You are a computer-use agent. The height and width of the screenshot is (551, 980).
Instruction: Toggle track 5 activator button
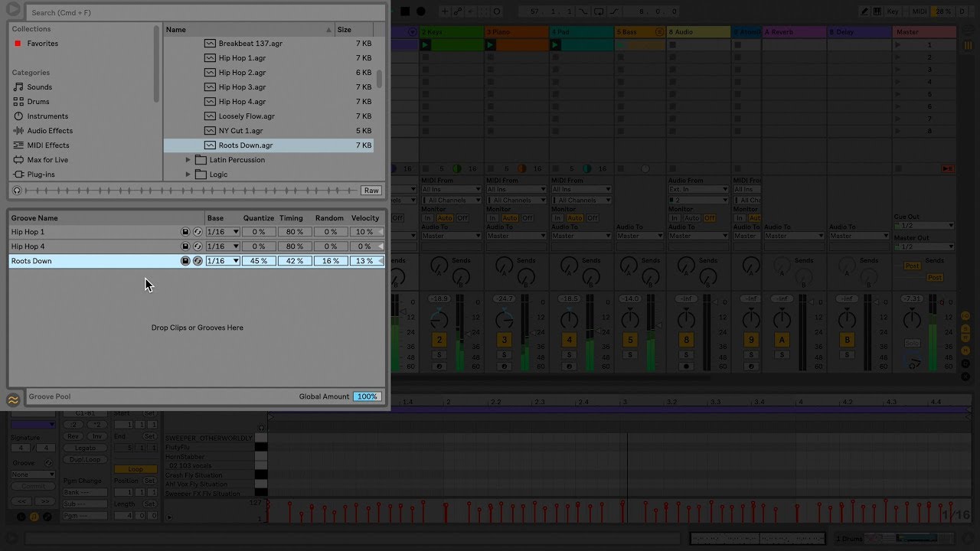(x=630, y=340)
